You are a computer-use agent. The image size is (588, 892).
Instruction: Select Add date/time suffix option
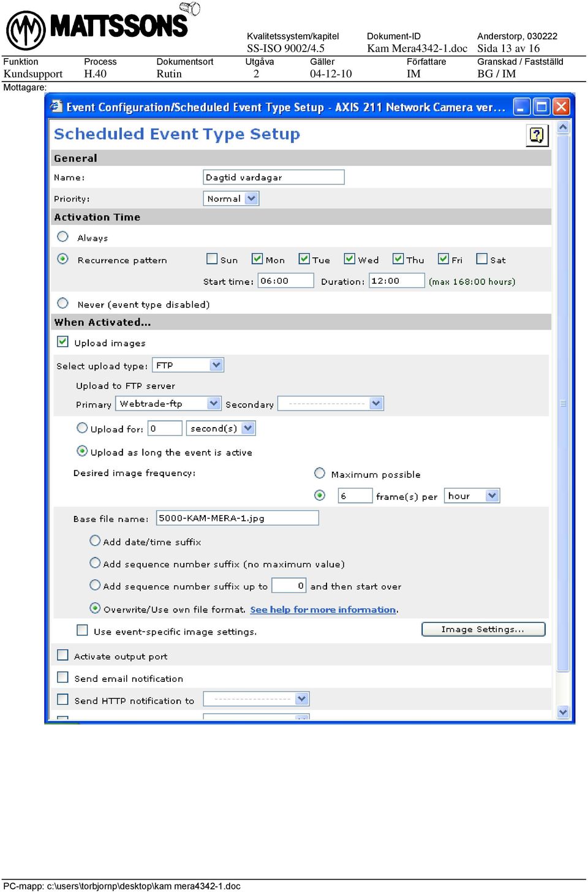click(95, 540)
